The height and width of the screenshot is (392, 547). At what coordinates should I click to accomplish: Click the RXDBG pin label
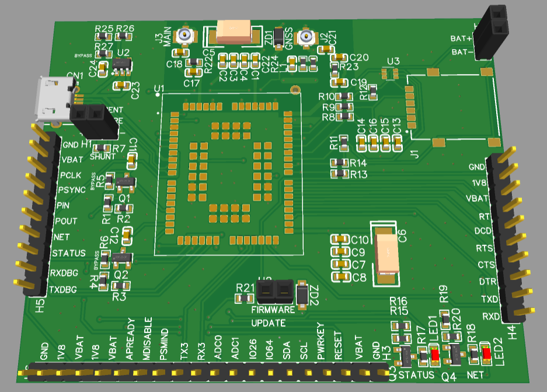pyautogui.click(x=64, y=273)
